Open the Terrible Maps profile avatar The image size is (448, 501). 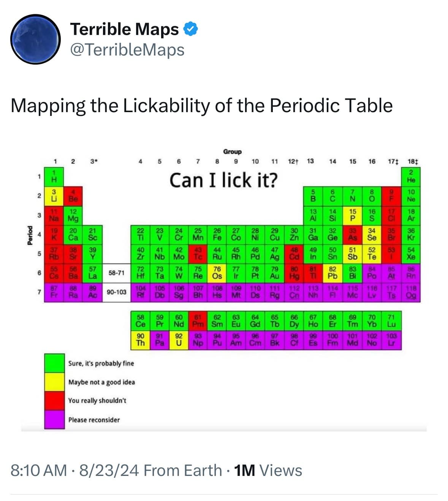click(35, 39)
